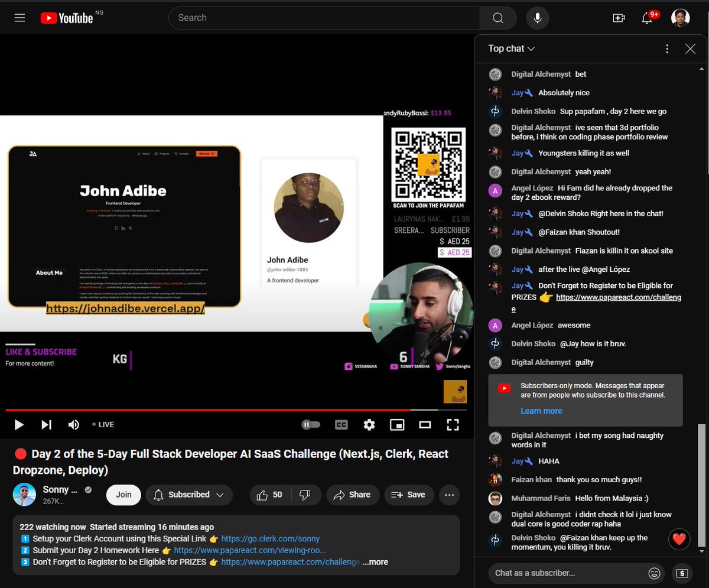Enter theater mode
The width and height of the screenshot is (709, 588).
click(x=425, y=424)
